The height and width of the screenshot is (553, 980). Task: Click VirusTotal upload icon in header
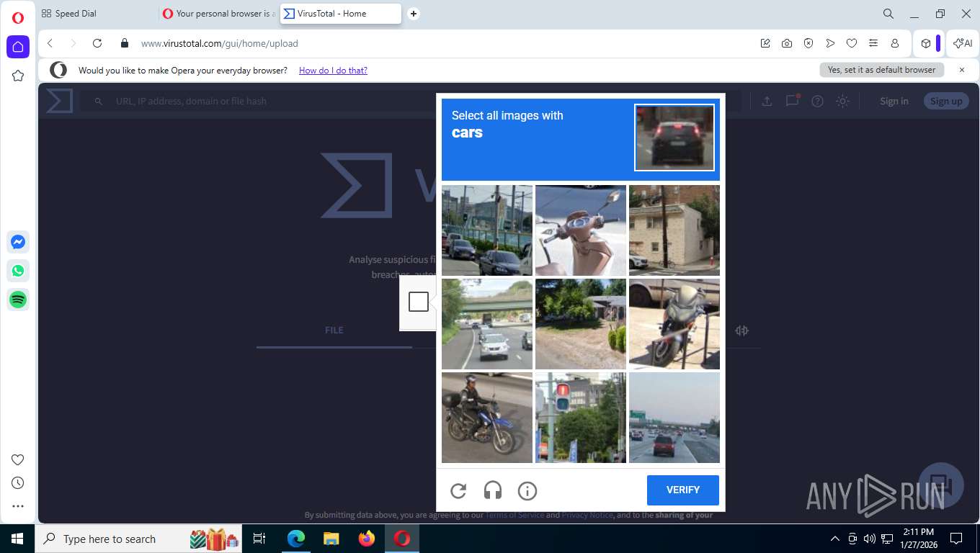tap(767, 101)
